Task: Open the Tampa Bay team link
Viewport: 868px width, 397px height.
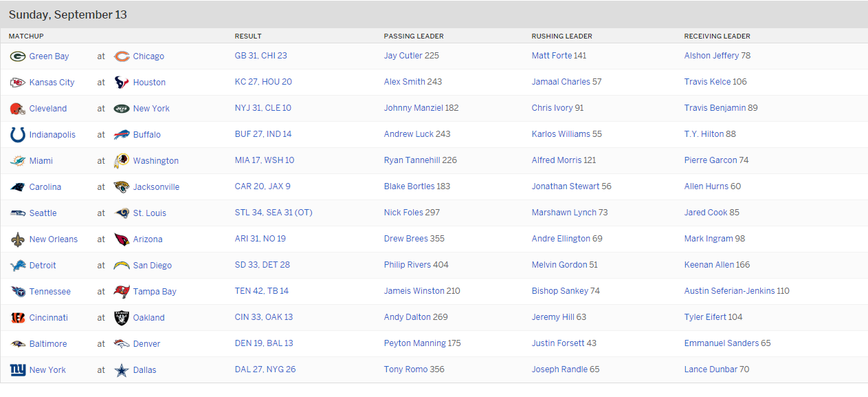Action: (x=155, y=292)
